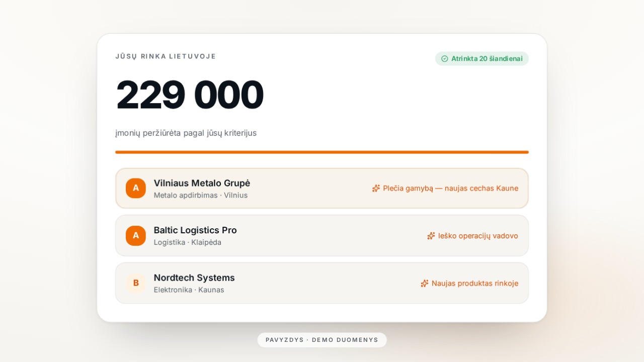Click the orange A badge beside Vilniaus Metalo Grupė

(136, 188)
